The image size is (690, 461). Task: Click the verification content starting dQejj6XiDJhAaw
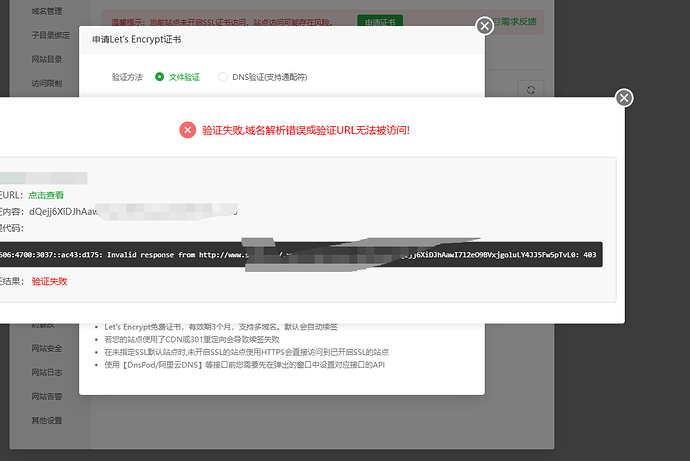[x=133, y=212]
